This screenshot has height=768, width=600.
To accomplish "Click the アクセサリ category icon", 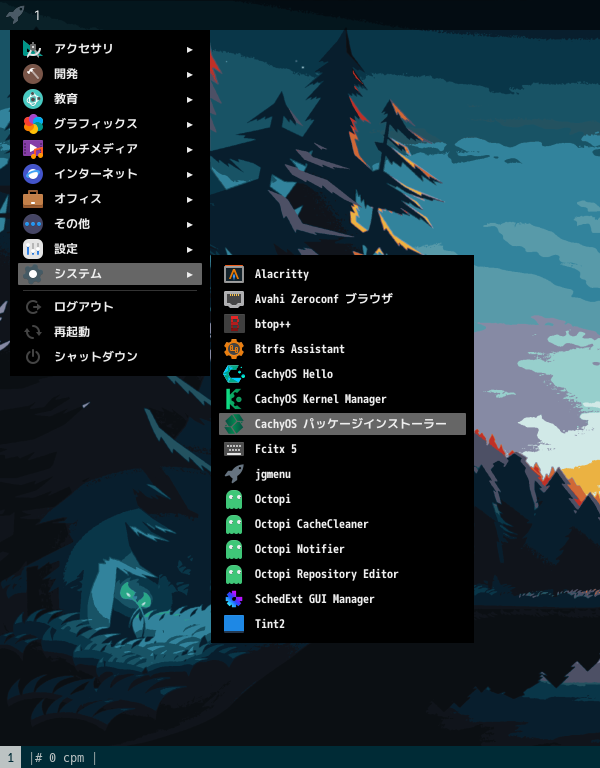I will click(33, 48).
